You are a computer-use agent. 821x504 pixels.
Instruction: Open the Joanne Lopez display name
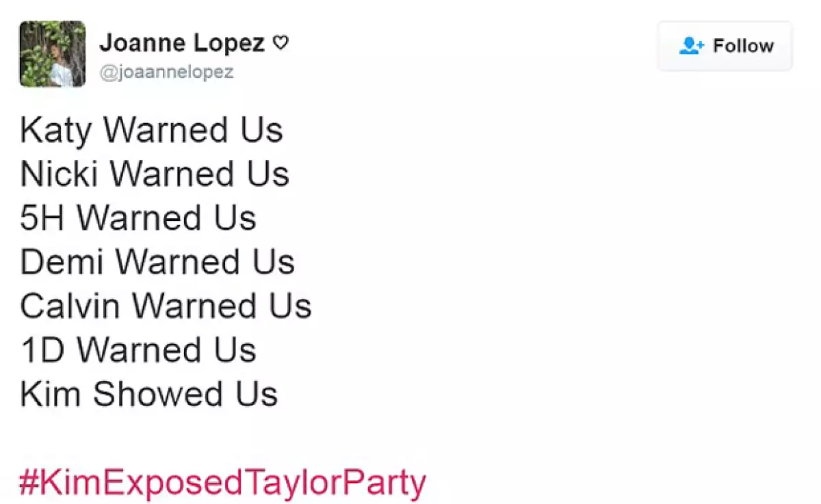tap(182, 43)
